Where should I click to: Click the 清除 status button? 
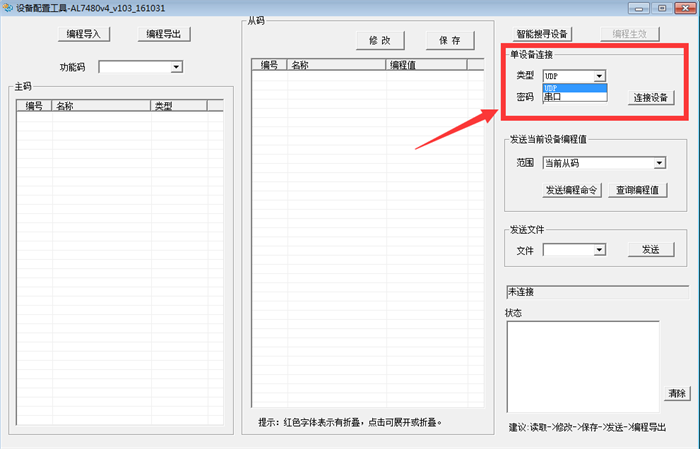pyautogui.click(x=677, y=394)
